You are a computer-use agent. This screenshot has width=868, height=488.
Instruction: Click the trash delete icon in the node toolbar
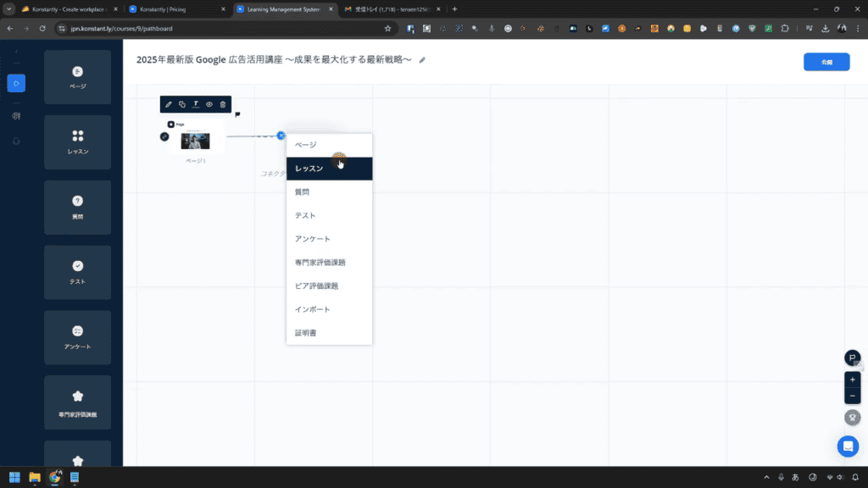(x=223, y=104)
